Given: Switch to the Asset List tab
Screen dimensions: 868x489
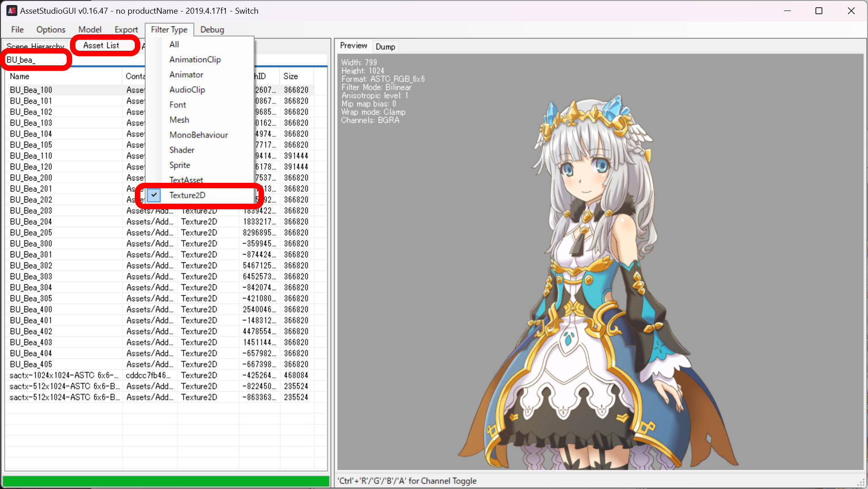Looking at the screenshot, I should point(101,45).
